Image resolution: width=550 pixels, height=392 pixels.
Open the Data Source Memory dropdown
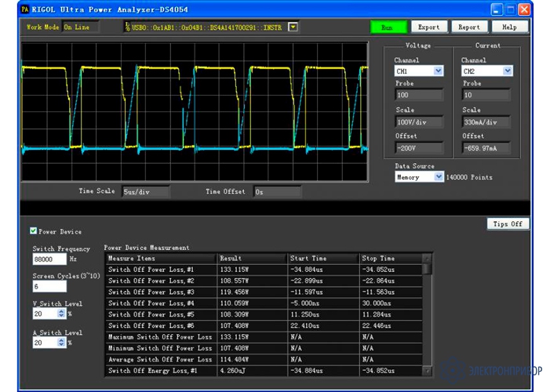(439, 177)
